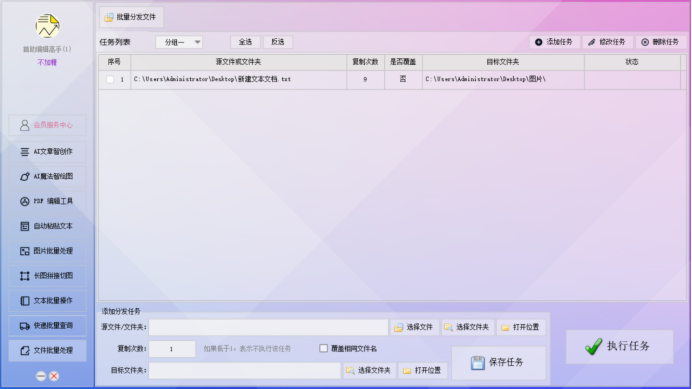Click the 保存任务 save task button
The image size is (692, 389).
[498, 363]
